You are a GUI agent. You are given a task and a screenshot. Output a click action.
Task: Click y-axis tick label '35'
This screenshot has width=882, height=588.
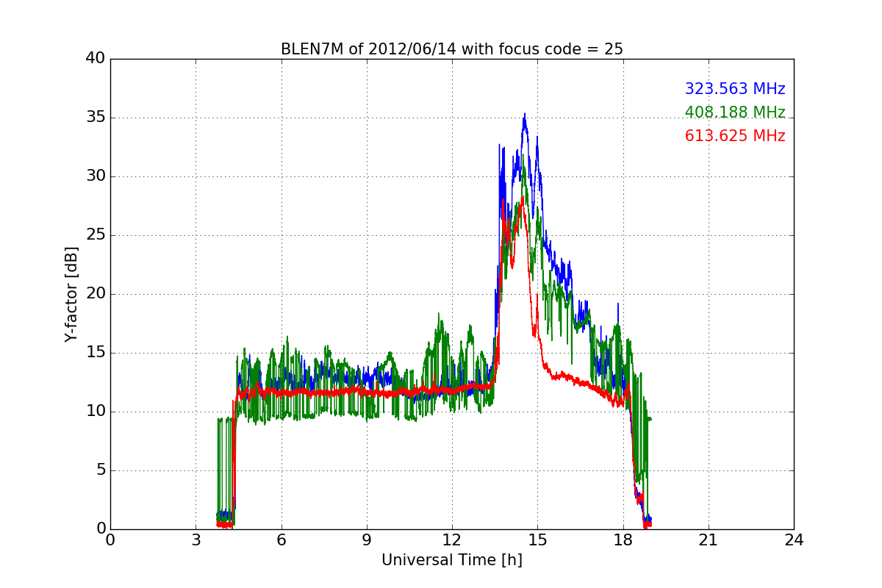pos(96,118)
